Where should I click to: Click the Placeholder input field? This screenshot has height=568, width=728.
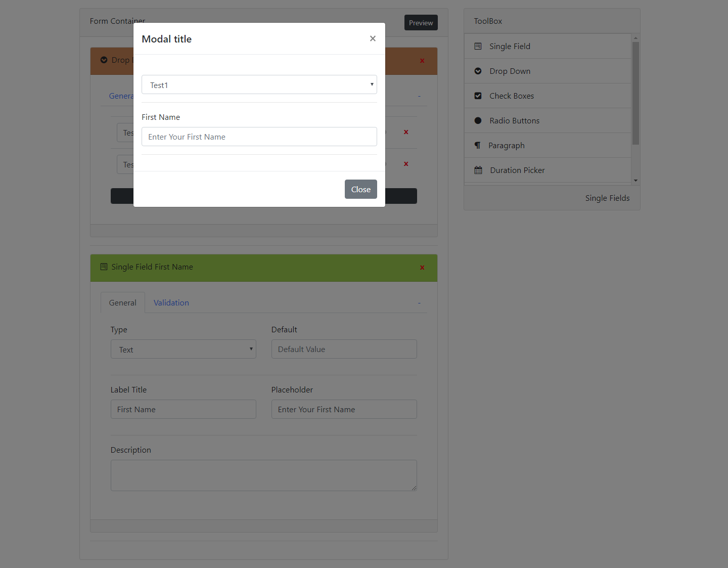click(x=344, y=409)
